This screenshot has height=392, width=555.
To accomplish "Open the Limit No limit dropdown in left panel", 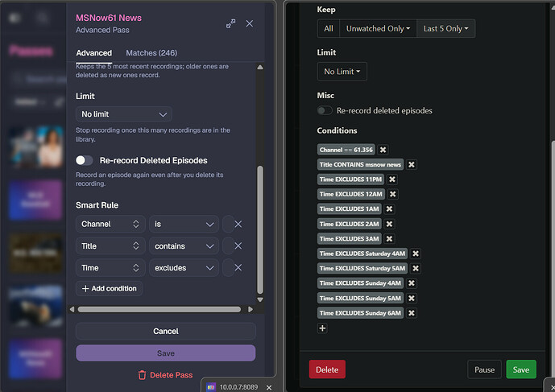I will (124, 114).
